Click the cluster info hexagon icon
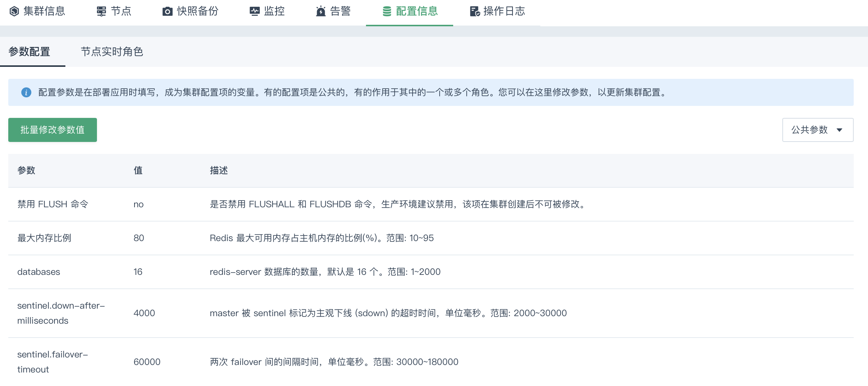Image resolution: width=868 pixels, height=386 pixels. coord(14,12)
